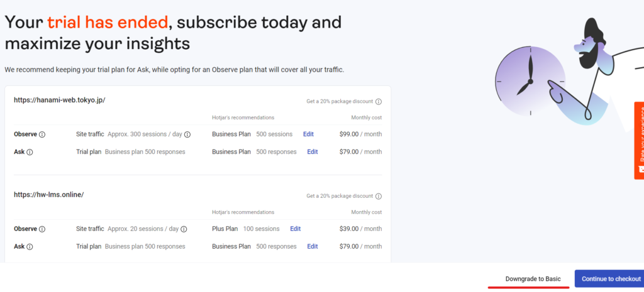Click package discount info icon for hw-lms.online
The image size is (644, 292).
pos(379,196)
